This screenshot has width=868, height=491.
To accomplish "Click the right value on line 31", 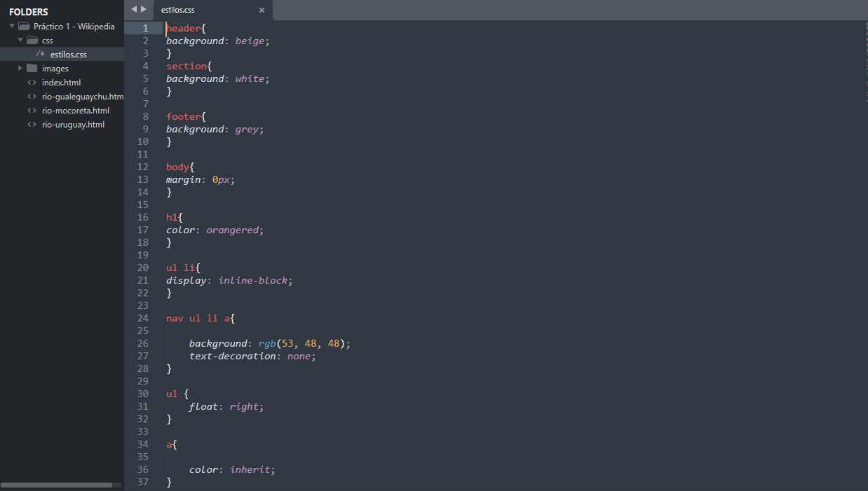I will click(x=244, y=406).
